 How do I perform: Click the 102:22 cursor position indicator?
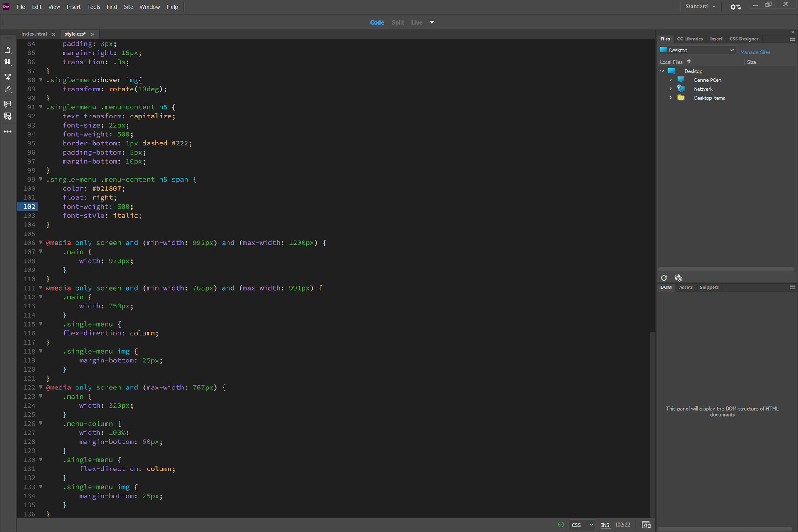[623, 525]
